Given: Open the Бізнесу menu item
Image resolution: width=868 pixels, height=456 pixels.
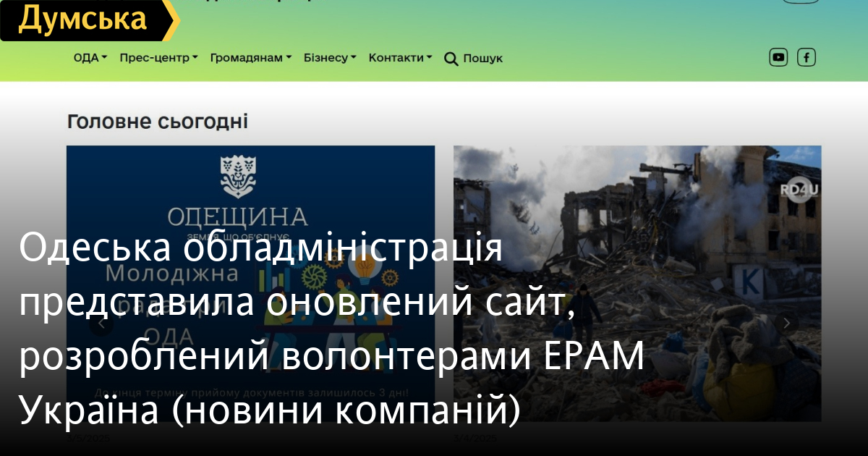Looking at the screenshot, I should click(330, 58).
